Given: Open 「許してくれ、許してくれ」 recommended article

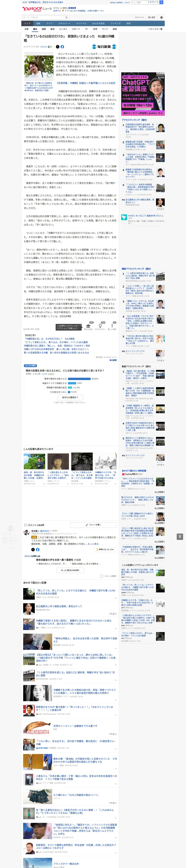Looking at the screenshot, I should (76, 592).
